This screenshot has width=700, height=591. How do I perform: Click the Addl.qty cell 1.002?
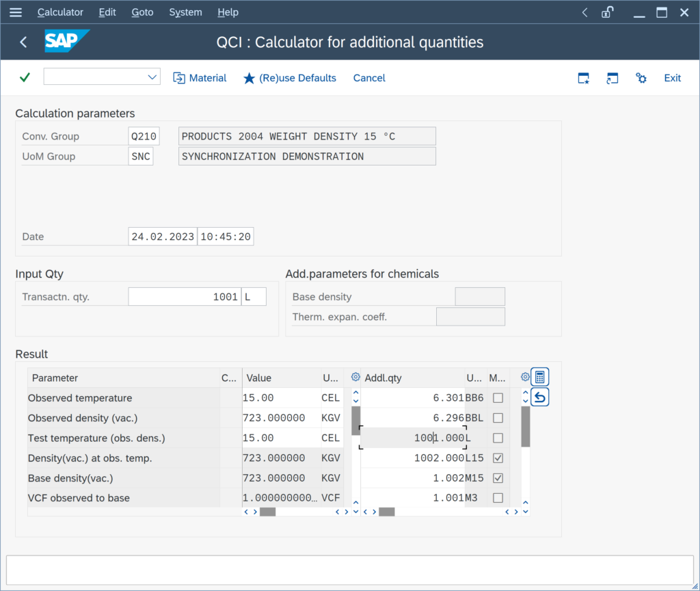(x=412, y=478)
